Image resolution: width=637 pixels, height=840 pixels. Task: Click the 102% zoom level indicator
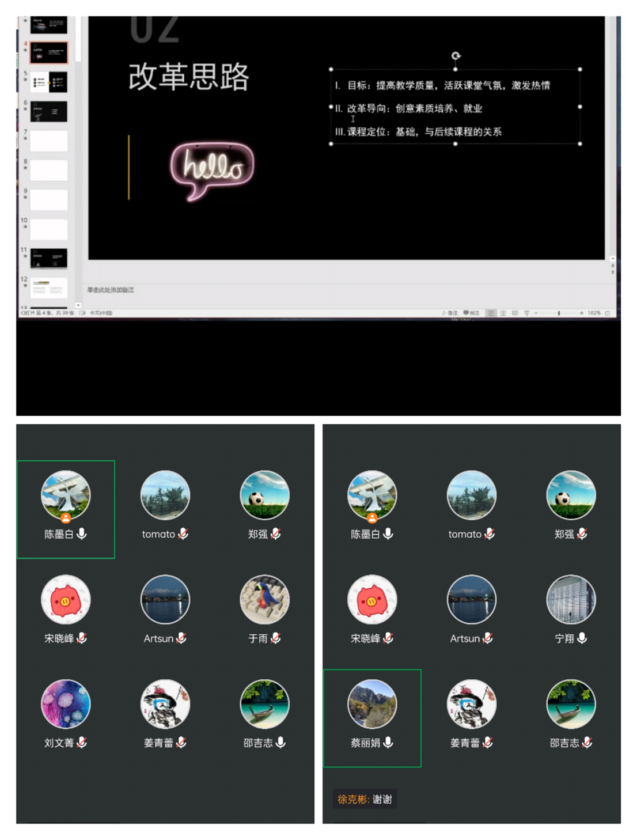pos(594,313)
